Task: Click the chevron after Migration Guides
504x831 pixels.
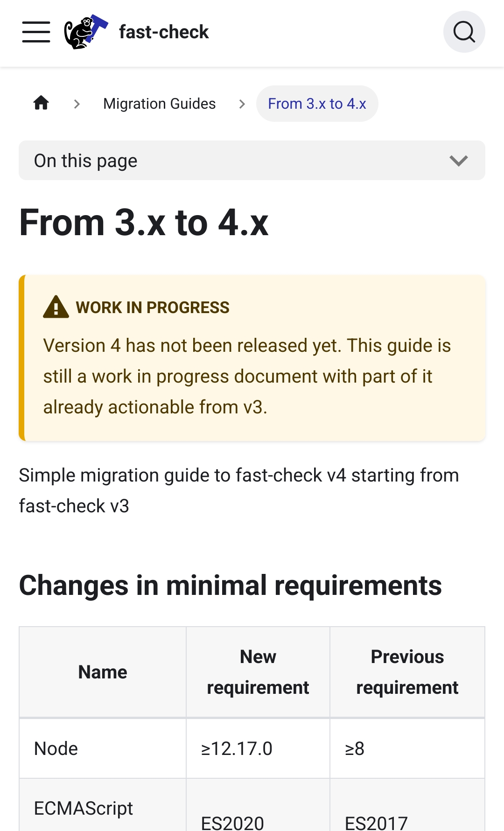Action: point(242,104)
